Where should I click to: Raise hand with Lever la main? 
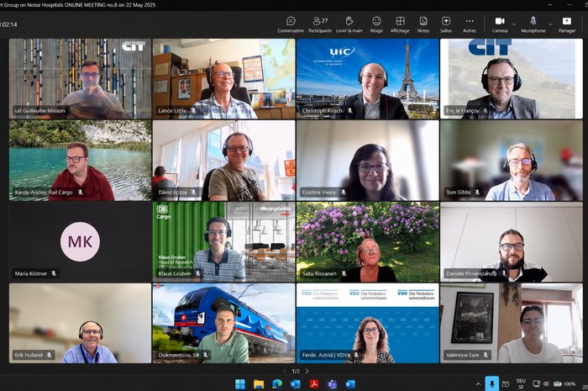point(349,24)
